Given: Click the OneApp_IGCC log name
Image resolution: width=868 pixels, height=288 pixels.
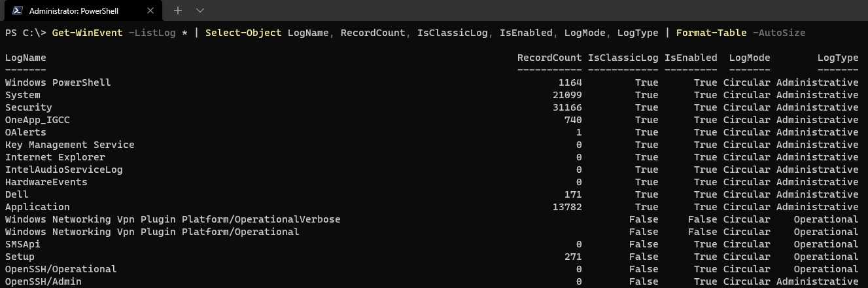Looking at the screenshot, I should (x=37, y=120).
